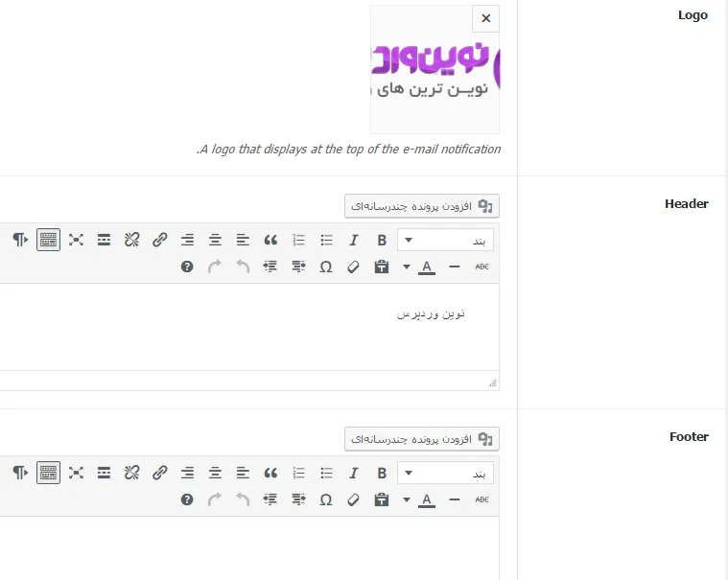Redo action in Footer editor

click(x=215, y=499)
